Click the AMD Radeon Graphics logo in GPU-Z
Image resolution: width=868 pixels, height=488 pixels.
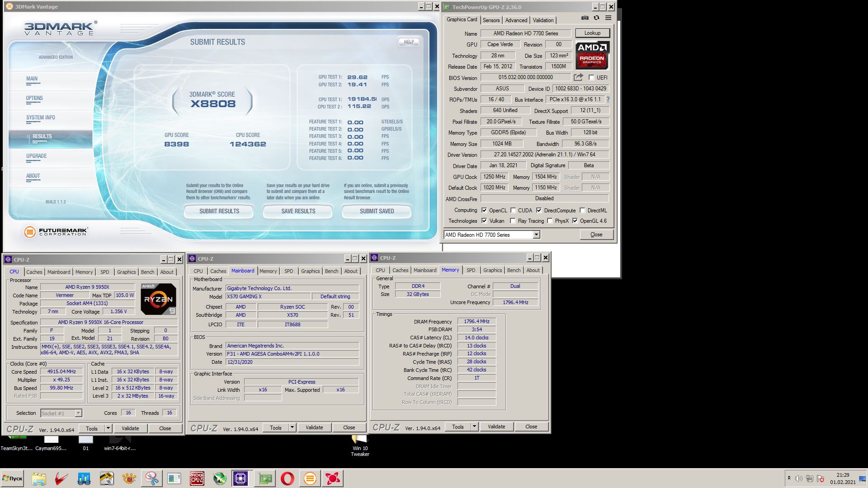point(592,55)
